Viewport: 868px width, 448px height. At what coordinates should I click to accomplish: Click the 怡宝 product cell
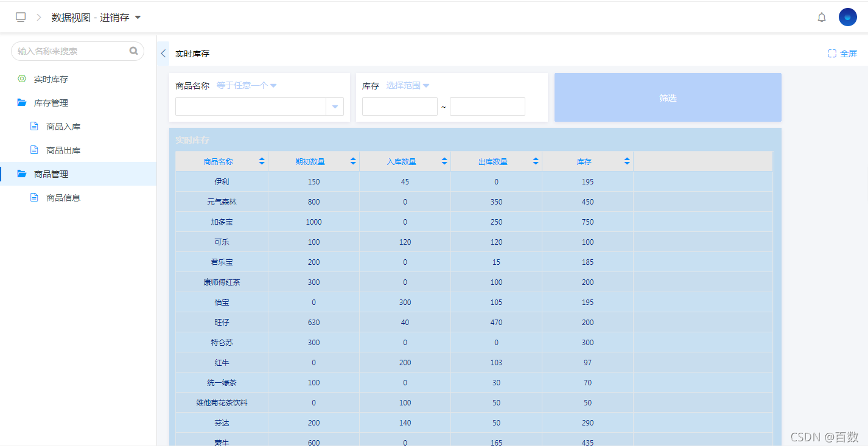point(222,302)
